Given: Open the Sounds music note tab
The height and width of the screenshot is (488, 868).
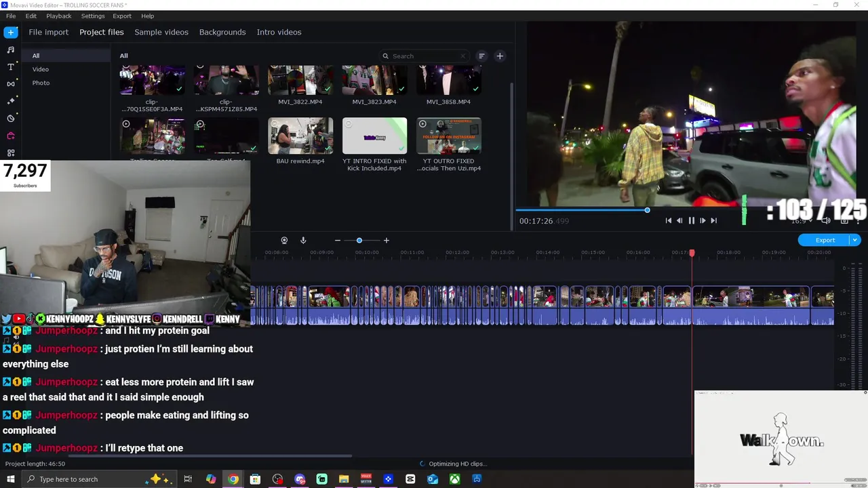Looking at the screenshot, I should point(11,49).
